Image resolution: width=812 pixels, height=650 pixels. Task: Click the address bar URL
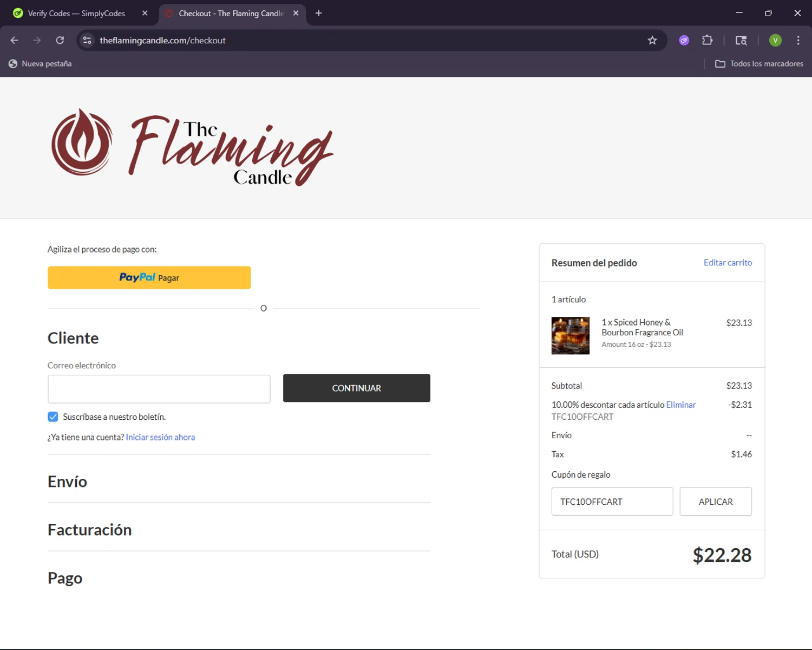(162, 40)
